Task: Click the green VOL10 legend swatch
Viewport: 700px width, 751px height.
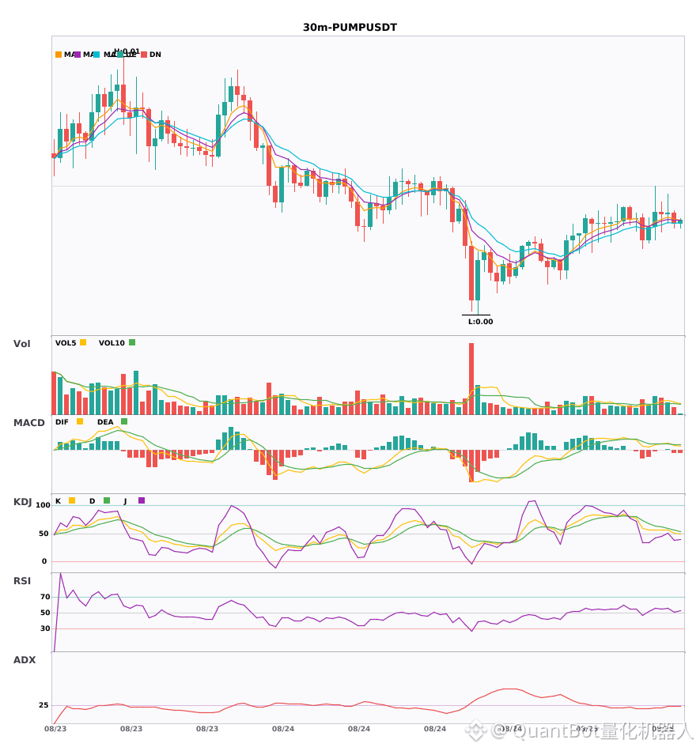Action: tap(132, 342)
